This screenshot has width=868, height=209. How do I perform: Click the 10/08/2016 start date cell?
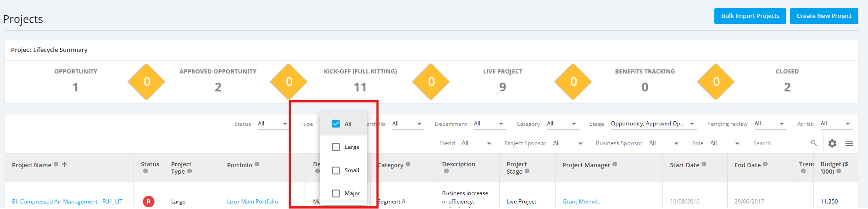(684, 201)
